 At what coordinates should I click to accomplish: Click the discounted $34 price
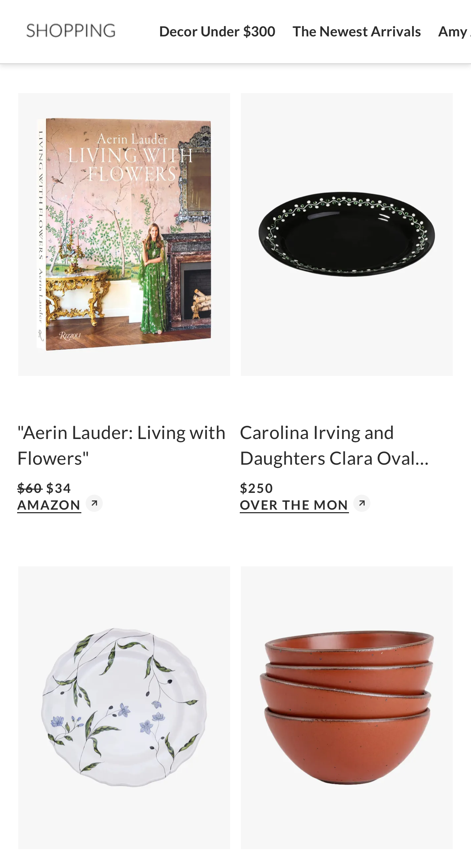tap(59, 488)
